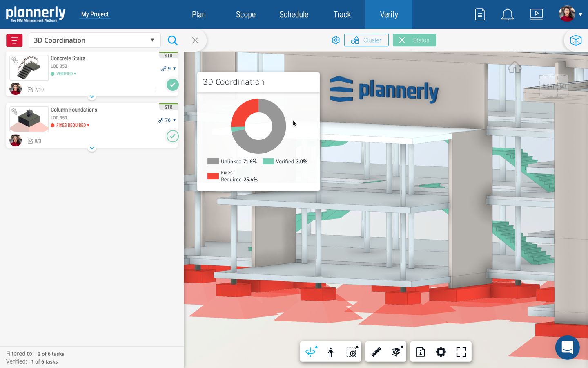The width and height of the screenshot is (588, 368).
Task: Click linked elements icon for Concrete Stairs
Action: click(164, 69)
